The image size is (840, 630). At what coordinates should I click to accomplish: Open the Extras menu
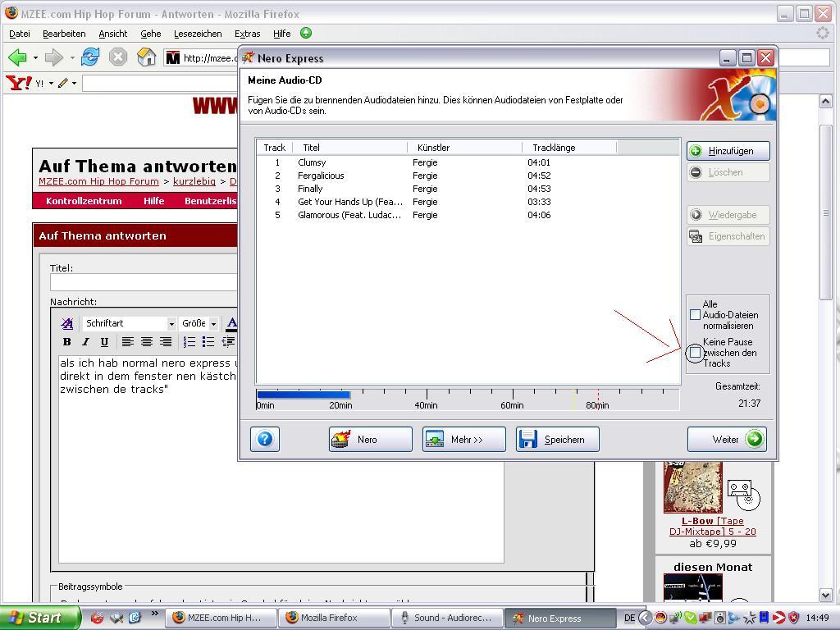coord(247,34)
